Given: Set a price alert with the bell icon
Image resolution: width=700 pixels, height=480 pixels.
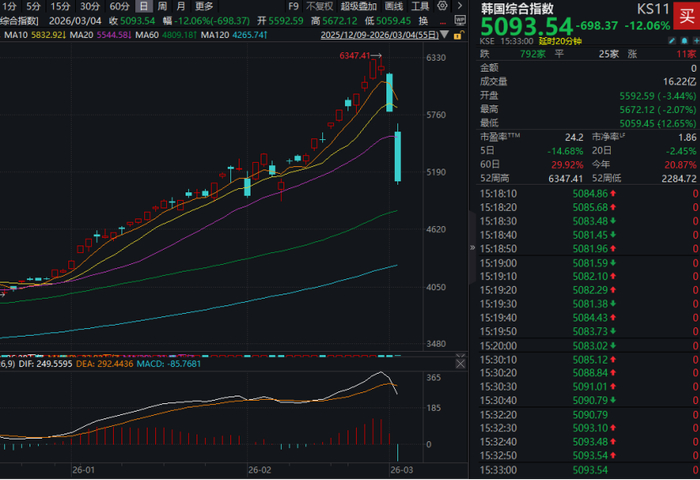Looking at the screenshot, I should click(684, 41).
